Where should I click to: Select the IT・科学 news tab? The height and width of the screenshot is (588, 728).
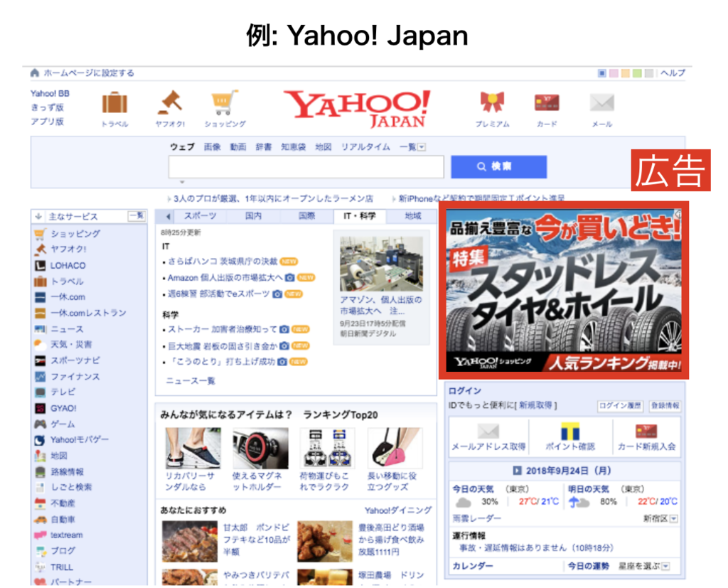click(x=359, y=216)
